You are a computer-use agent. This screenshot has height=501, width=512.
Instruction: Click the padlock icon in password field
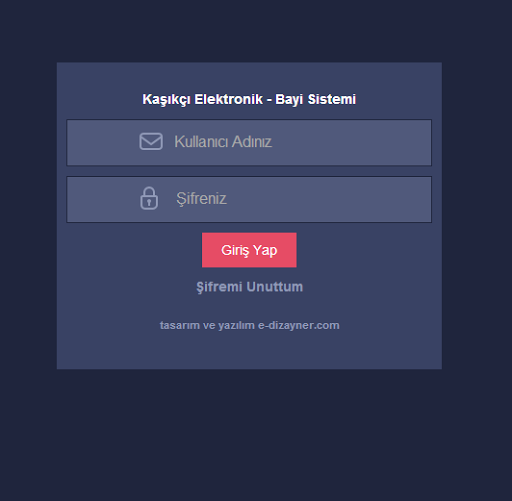pos(149,198)
